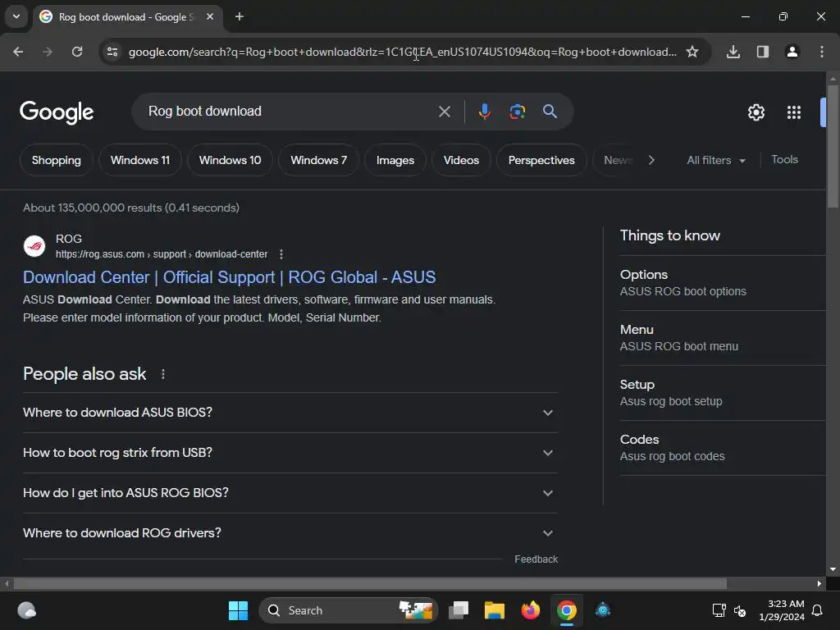Open Chrome profile icon
The width and height of the screenshot is (840, 630).
click(x=792, y=52)
